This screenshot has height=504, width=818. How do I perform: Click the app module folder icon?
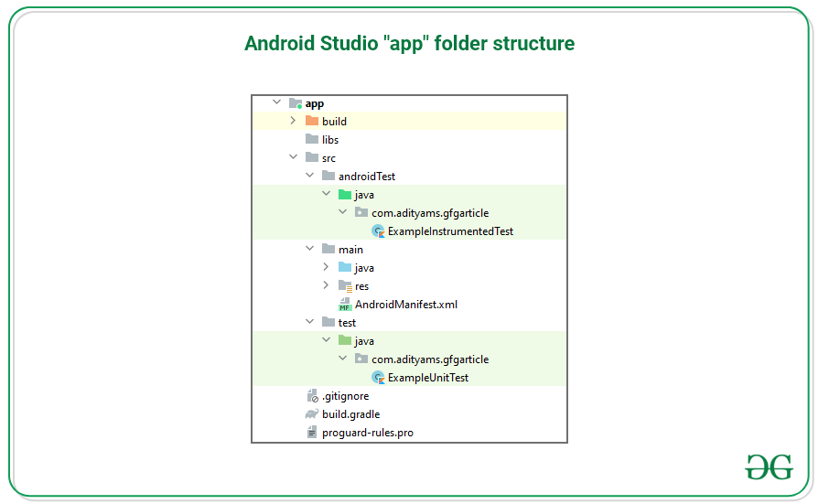tap(295, 103)
